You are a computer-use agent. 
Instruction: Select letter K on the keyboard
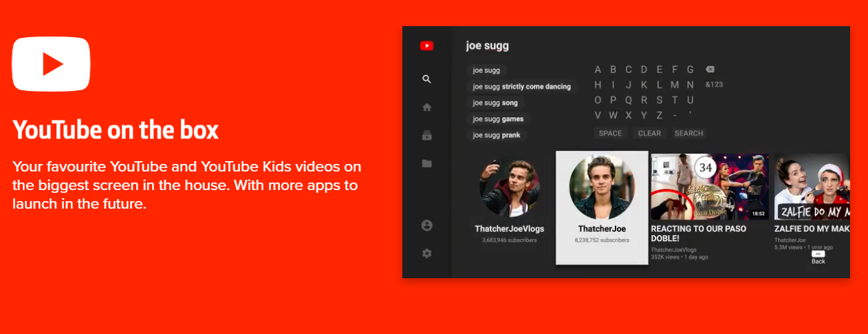[x=644, y=85]
